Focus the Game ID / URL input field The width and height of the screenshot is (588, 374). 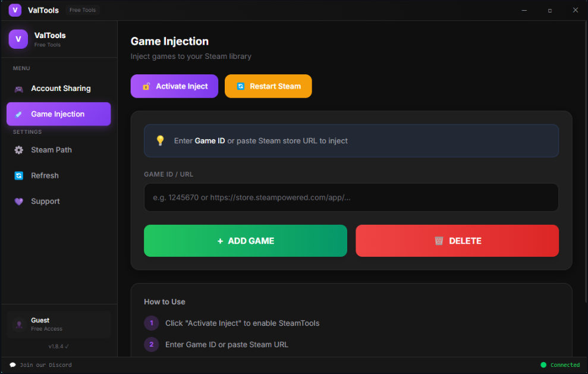351,197
